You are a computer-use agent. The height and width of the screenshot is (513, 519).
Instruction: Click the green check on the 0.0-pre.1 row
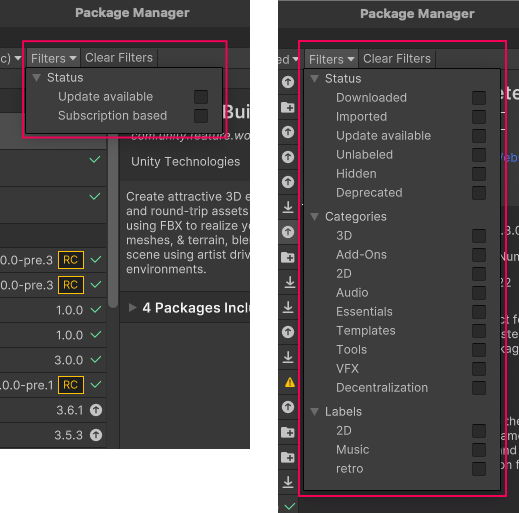point(96,384)
